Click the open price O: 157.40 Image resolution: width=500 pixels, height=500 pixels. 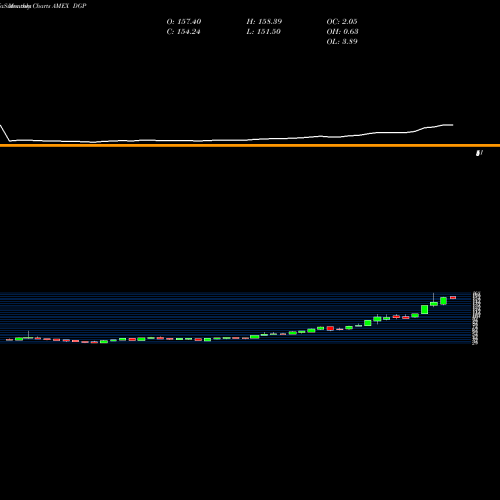184,22
